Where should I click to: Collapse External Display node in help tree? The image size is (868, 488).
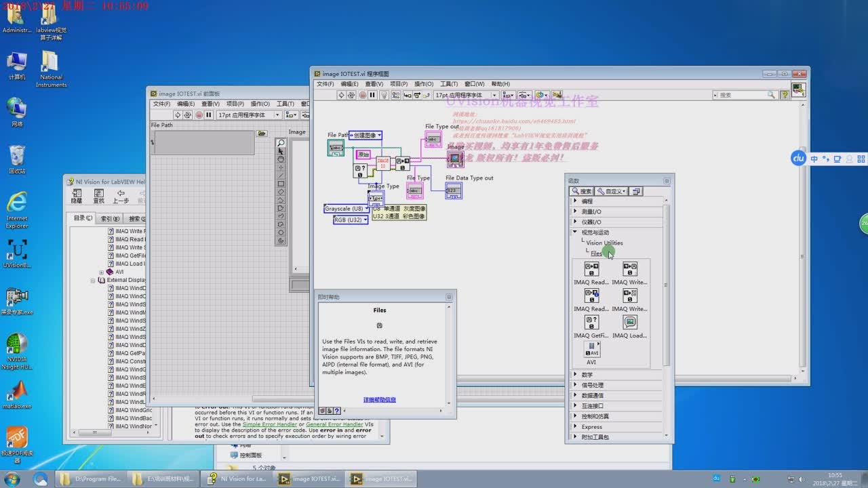(94, 280)
